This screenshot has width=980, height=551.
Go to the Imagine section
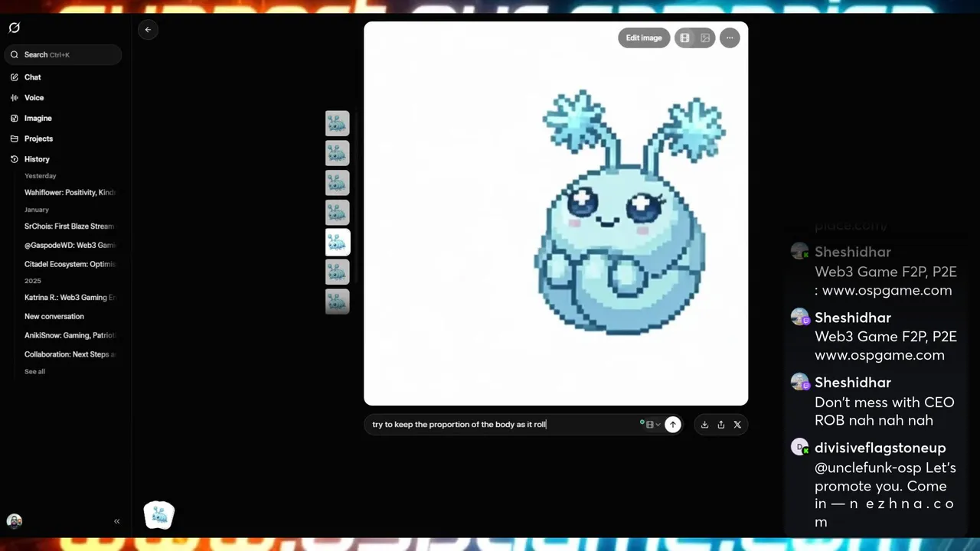point(38,119)
